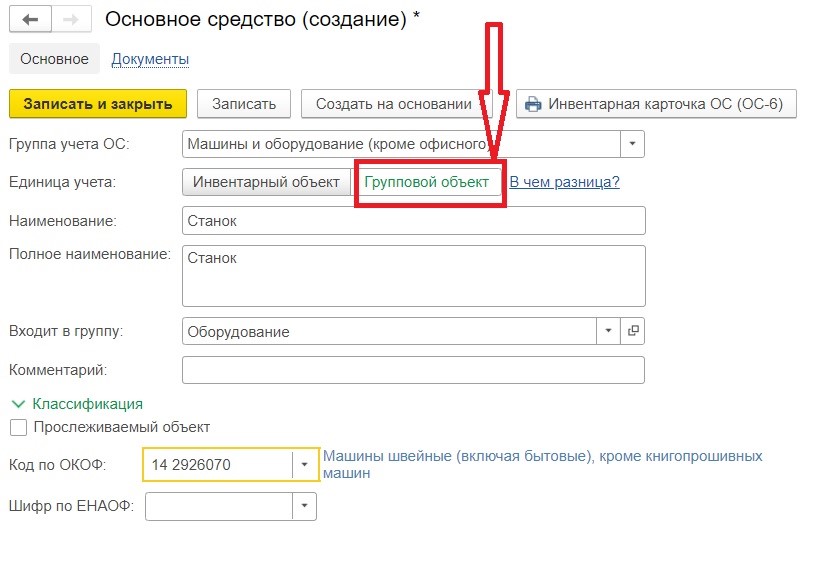The height and width of the screenshot is (568, 815).
Task: Select Инвентарный объект unit option
Action: point(267,182)
